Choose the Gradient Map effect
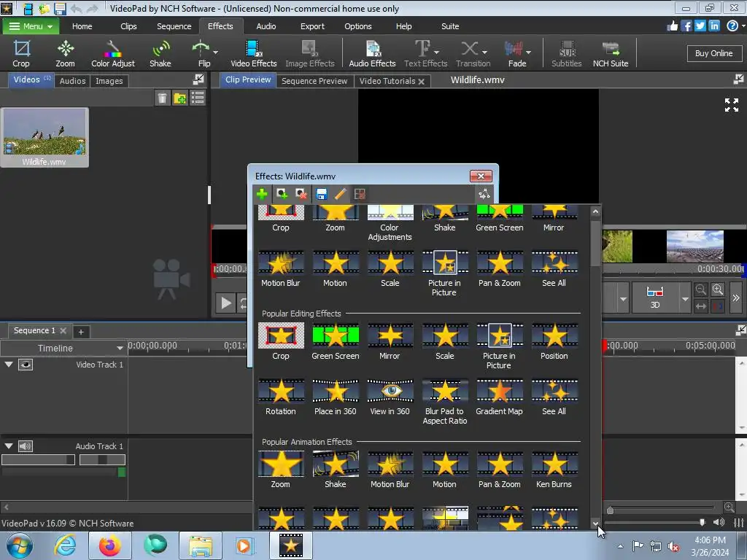This screenshot has height=560, width=747. click(x=499, y=397)
